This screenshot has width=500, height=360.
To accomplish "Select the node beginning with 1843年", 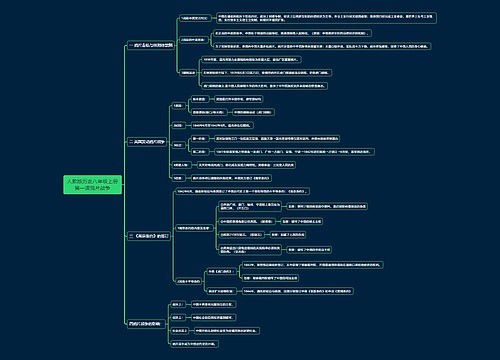I will tap(313, 265).
